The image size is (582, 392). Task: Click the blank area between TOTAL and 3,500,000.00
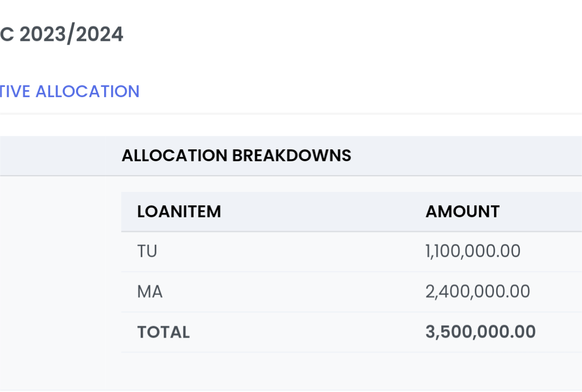pyautogui.click(x=307, y=332)
